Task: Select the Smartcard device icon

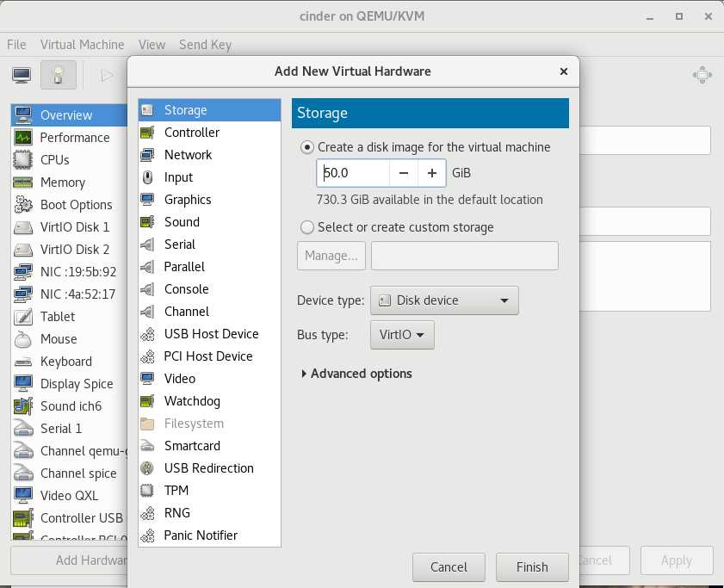Action: tap(148, 446)
